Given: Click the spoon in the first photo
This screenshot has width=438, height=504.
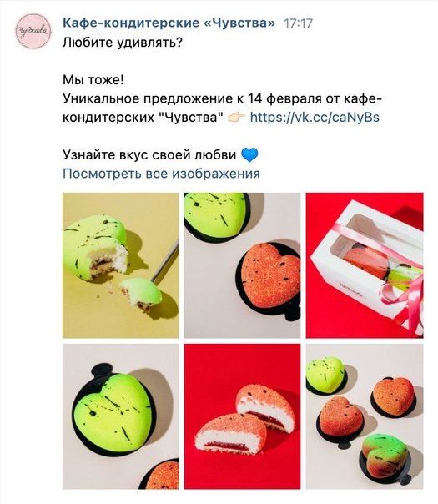Looking at the screenshot, I should (x=165, y=262).
